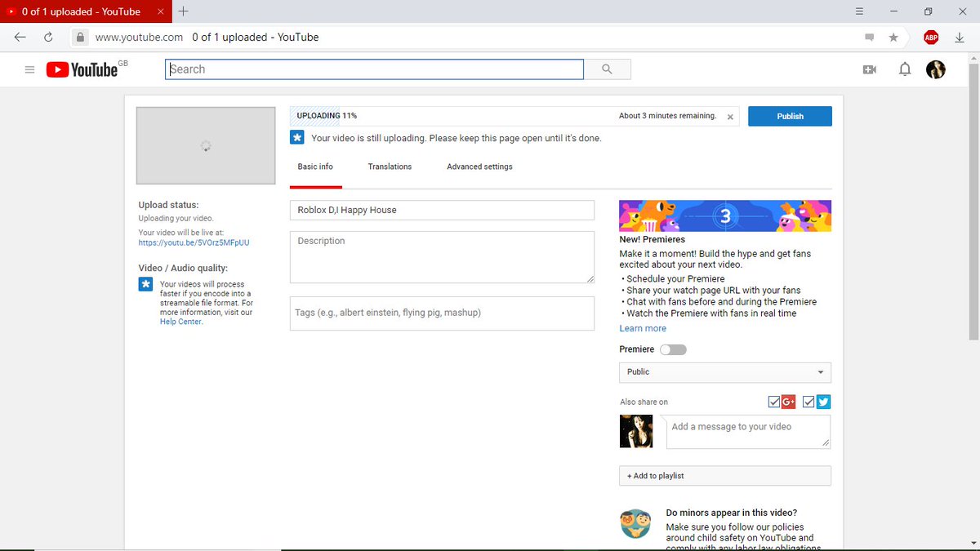The width and height of the screenshot is (980, 551).
Task: Click the Premieres banner image
Action: tap(725, 216)
